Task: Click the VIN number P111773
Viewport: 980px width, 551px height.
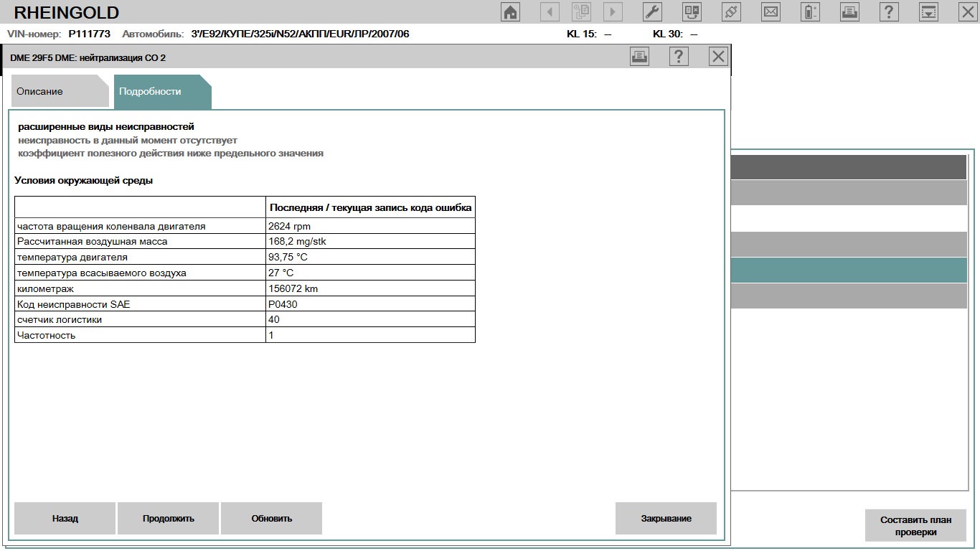Action: pyautogui.click(x=90, y=34)
